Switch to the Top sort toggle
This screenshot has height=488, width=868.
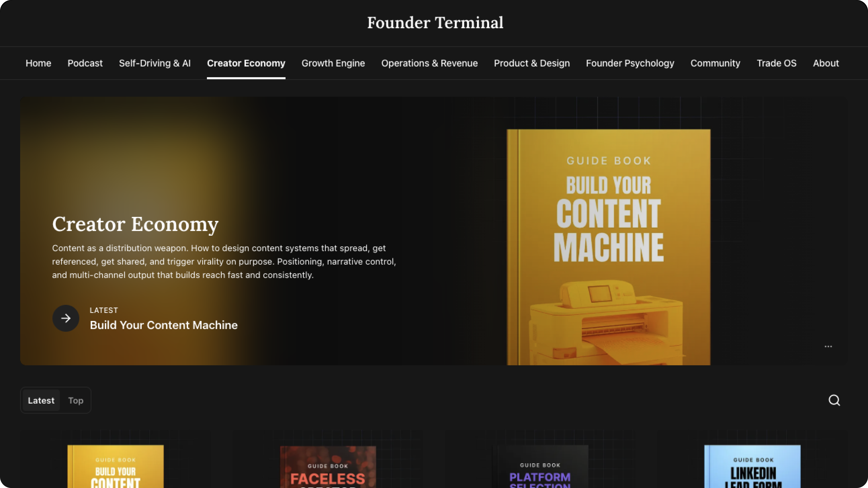[75, 400]
